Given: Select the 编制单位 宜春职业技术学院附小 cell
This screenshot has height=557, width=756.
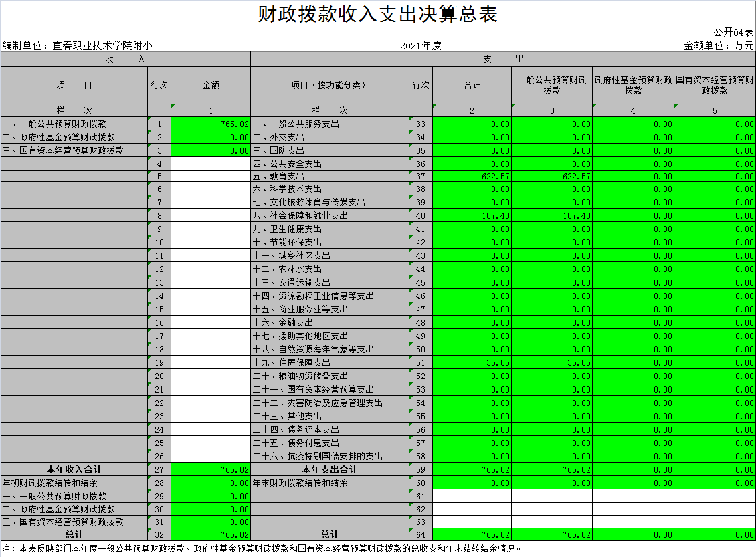Looking at the screenshot, I should coord(77,46).
